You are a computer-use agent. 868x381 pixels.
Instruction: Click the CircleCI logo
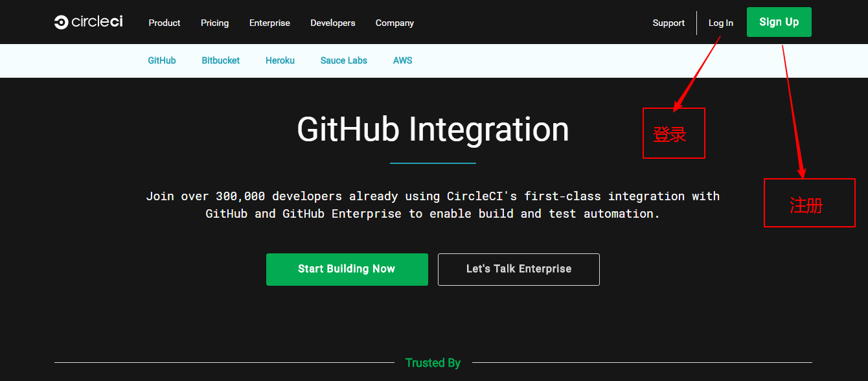click(x=88, y=22)
